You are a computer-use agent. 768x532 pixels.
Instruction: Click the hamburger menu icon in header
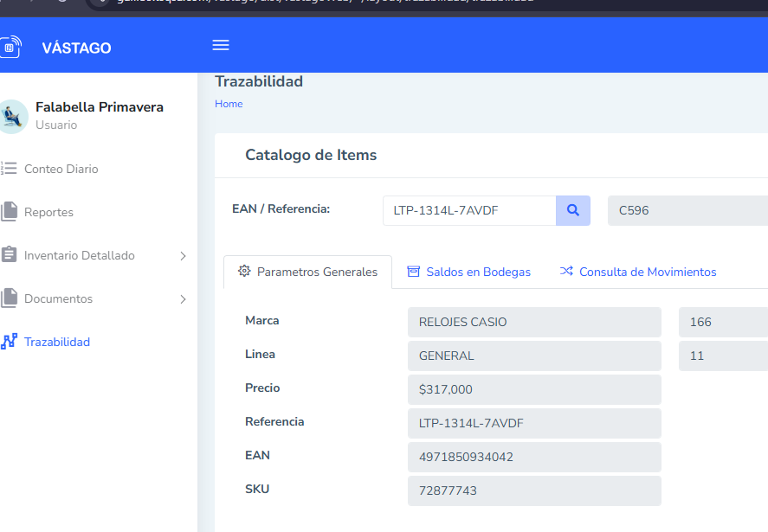[x=221, y=46]
